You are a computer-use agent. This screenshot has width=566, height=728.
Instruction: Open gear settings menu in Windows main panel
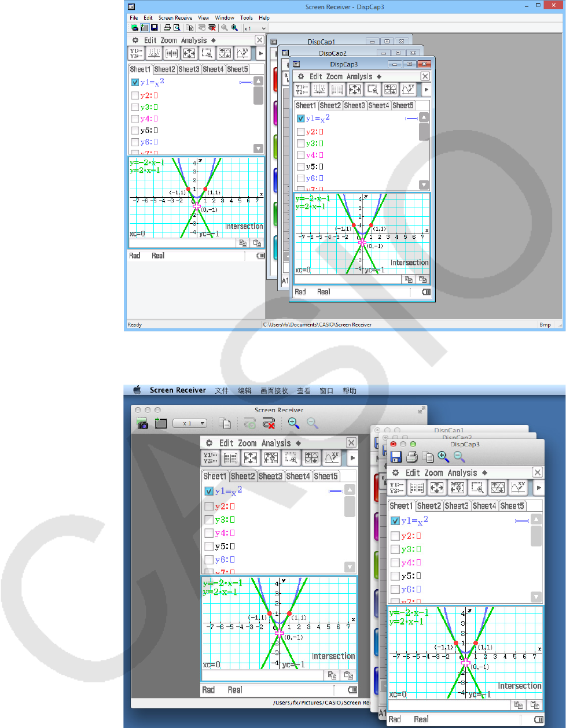tap(135, 40)
